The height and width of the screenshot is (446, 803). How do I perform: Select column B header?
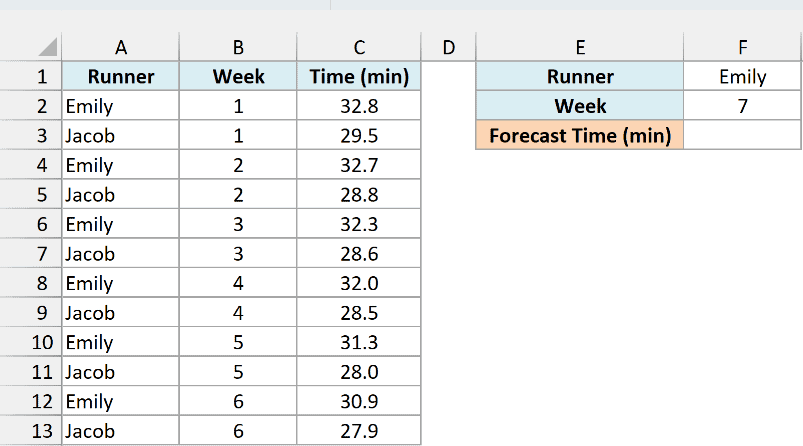[238, 47]
